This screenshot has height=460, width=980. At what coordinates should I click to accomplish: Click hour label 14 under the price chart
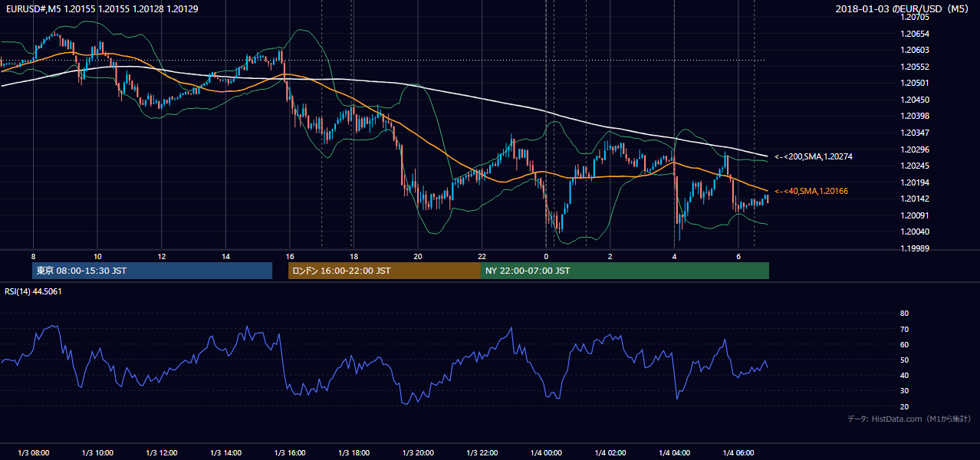click(x=225, y=256)
